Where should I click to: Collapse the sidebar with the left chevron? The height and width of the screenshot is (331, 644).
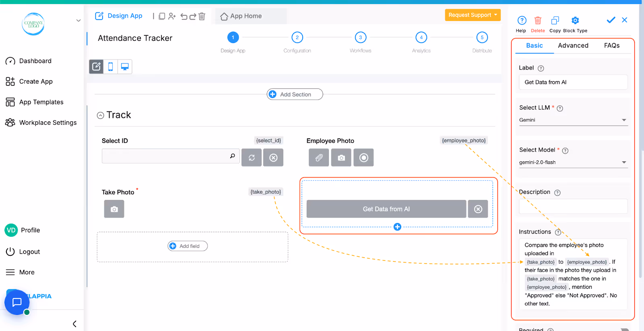74,324
